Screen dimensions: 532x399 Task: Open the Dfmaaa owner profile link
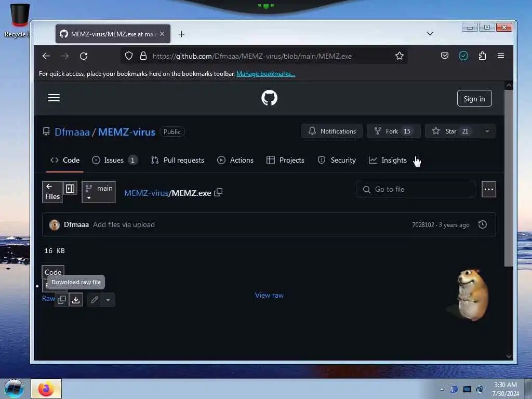point(72,131)
